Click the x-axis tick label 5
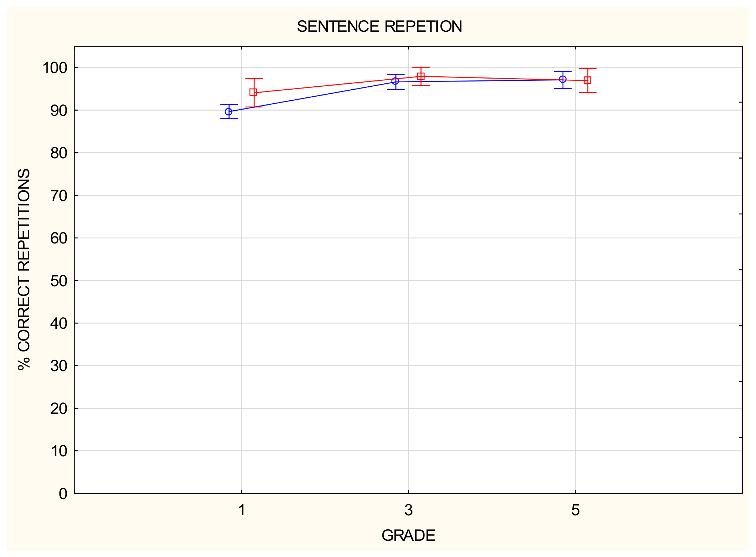756x557 pixels. click(575, 511)
